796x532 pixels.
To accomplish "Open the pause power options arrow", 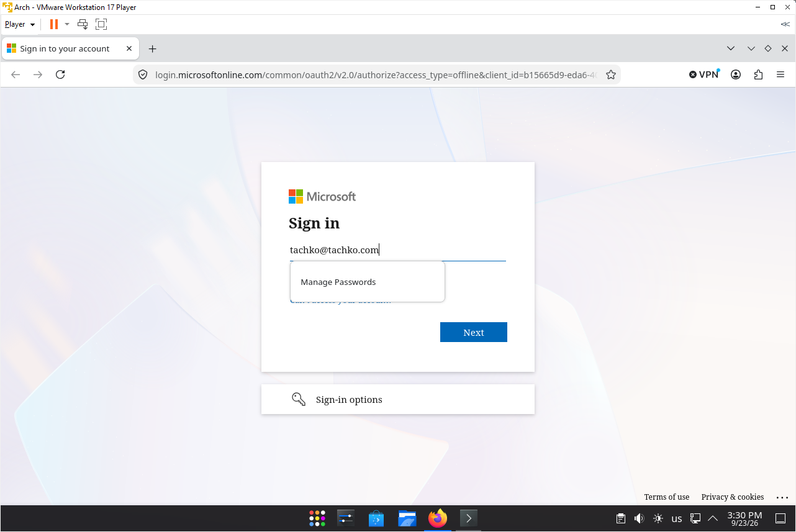I will 67,24.
